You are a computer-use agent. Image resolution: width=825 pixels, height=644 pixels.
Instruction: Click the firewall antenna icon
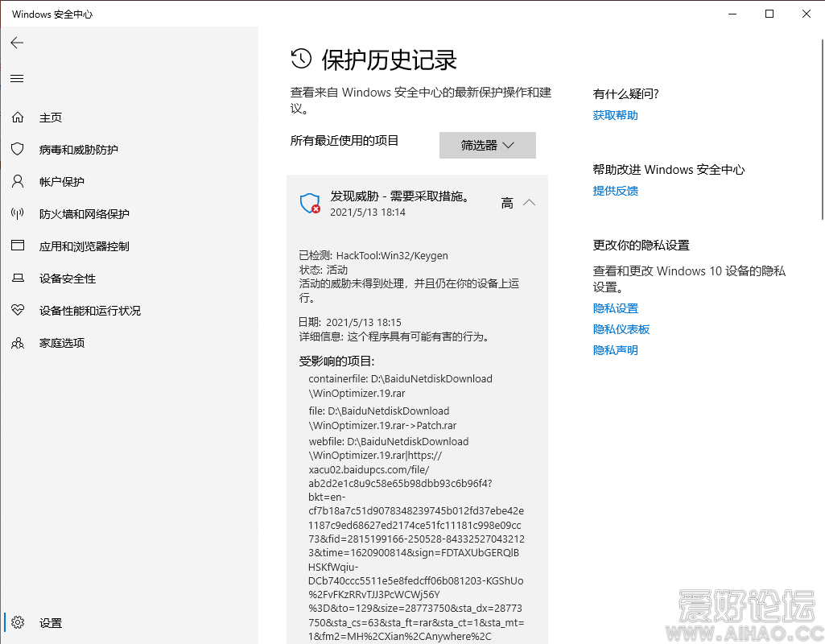pos(18,213)
